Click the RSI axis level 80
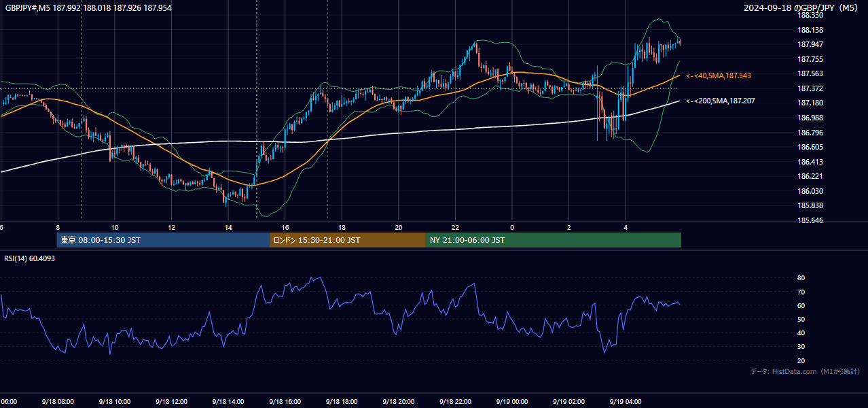This screenshot has width=868, height=408. (801, 278)
